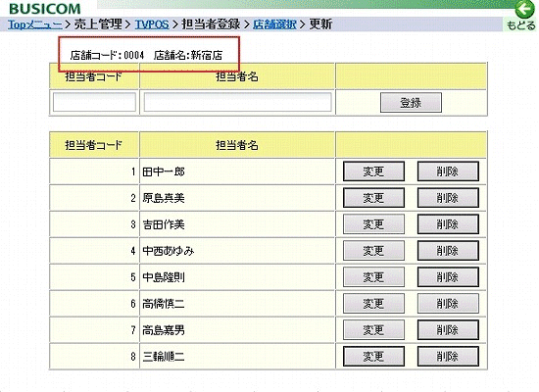Click 削除 for 原島真美
The width and height of the screenshot is (539, 392).
pos(448,198)
